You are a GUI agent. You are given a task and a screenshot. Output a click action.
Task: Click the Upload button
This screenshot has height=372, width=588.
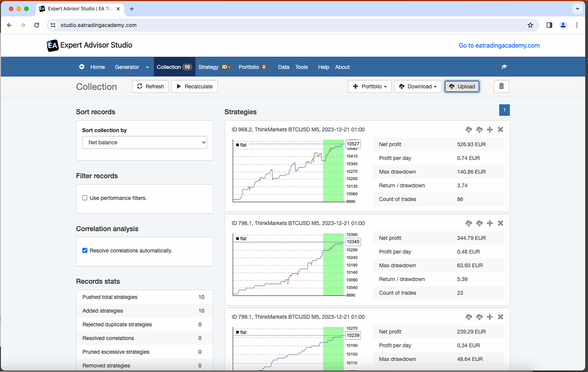[462, 86]
